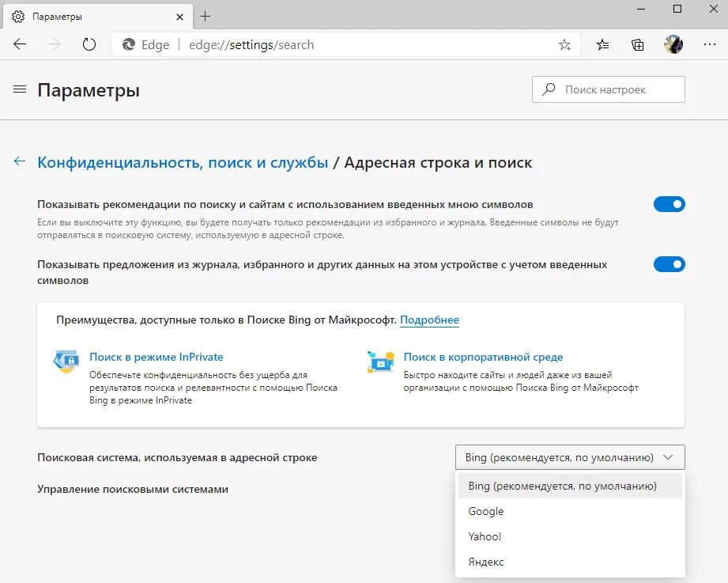This screenshot has width=728, height=583.
Task: Click the address bar URL
Action: coord(251,44)
